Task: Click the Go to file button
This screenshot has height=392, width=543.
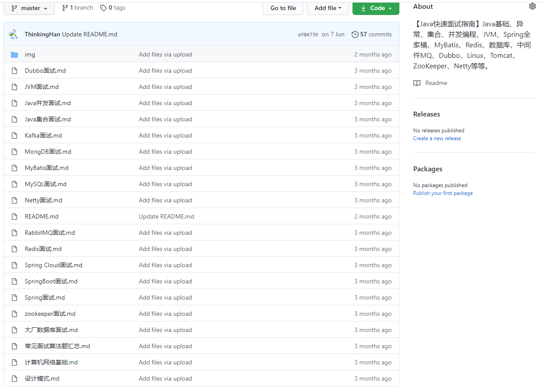Action: pyautogui.click(x=283, y=8)
